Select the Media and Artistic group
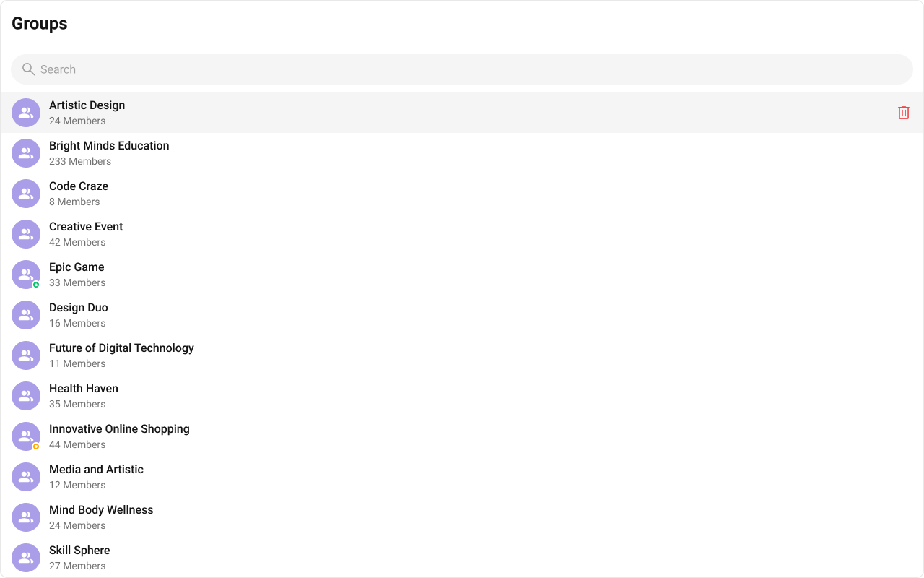 (462, 477)
